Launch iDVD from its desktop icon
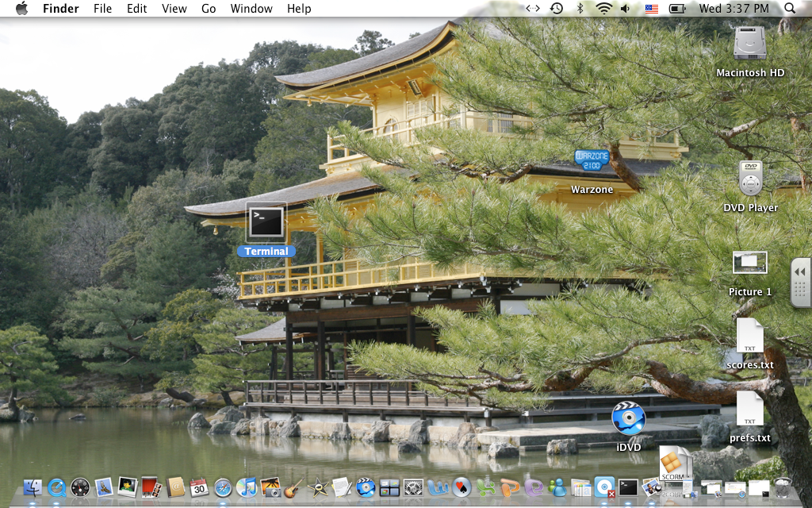The width and height of the screenshot is (812, 508). 629,419
